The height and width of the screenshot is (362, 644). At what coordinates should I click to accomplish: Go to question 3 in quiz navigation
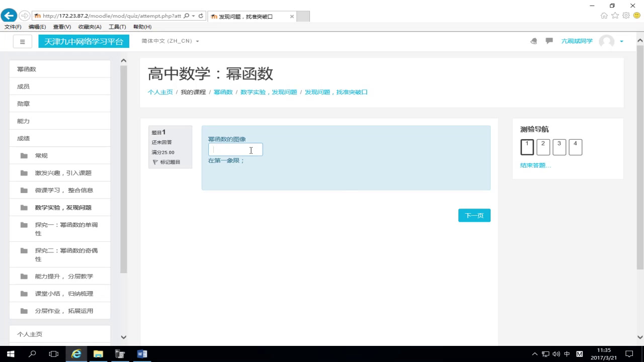(x=559, y=147)
